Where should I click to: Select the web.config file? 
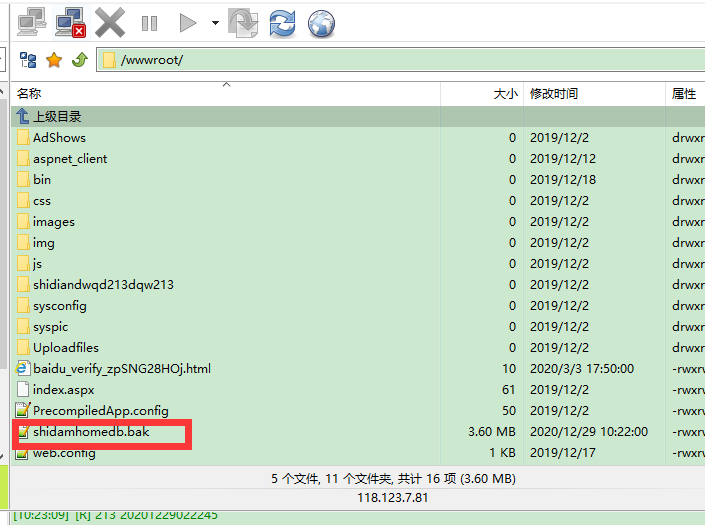[64, 453]
